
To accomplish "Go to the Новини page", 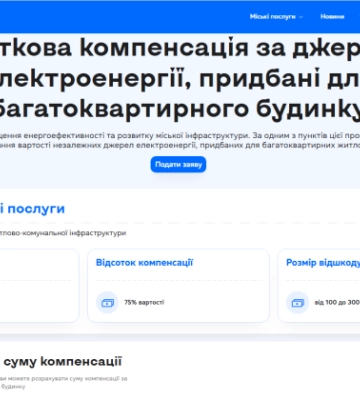I will [332, 17].
